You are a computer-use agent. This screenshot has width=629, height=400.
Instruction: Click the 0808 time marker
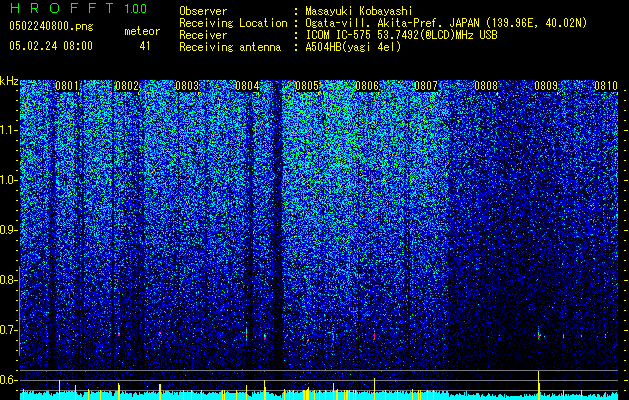(x=486, y=86)
